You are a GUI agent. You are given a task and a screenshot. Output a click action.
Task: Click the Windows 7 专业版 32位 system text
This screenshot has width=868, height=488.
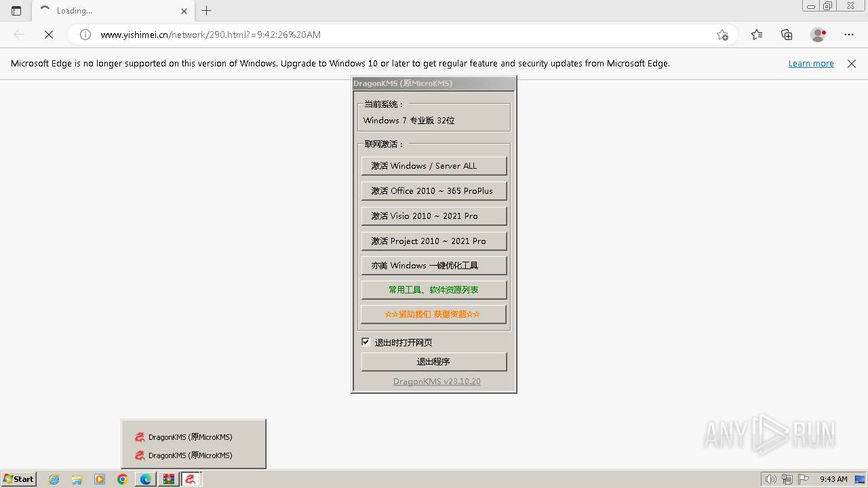409,121
